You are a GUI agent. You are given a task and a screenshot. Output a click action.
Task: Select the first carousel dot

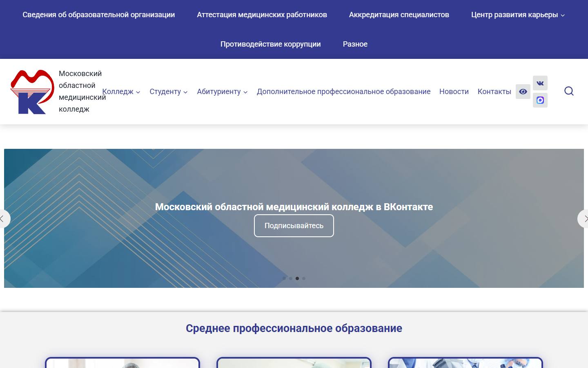[284, 278]
